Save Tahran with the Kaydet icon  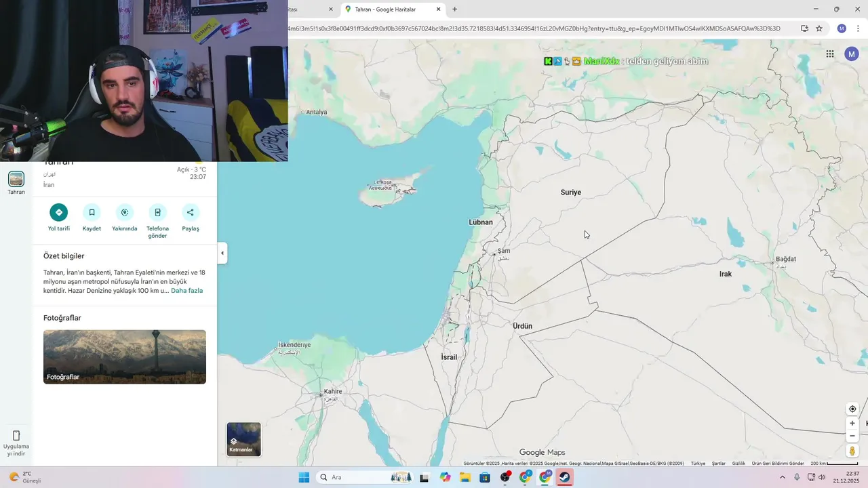92,212
